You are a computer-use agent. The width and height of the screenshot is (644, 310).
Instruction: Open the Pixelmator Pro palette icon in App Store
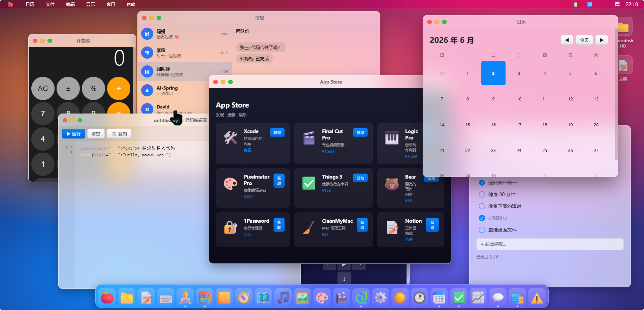click(230, 183)
